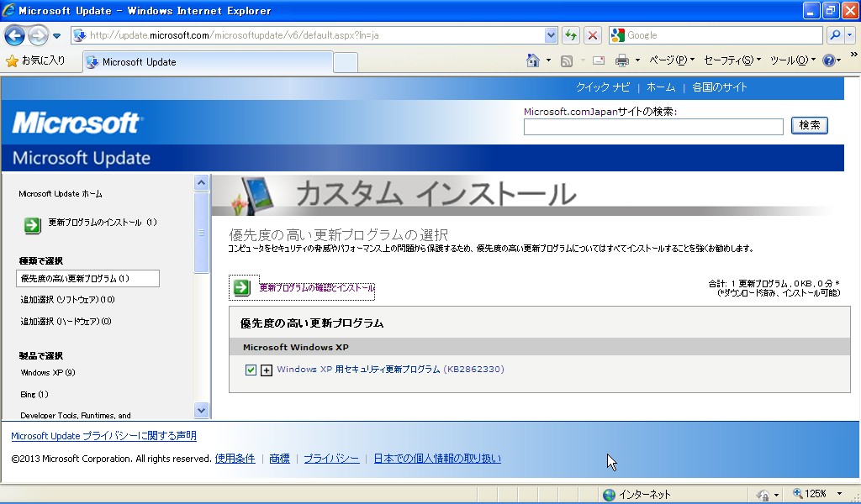The height and width of the screenshot is (504, 861).
Task: Click the browser Back arrow button
Action: click(14, 35)
